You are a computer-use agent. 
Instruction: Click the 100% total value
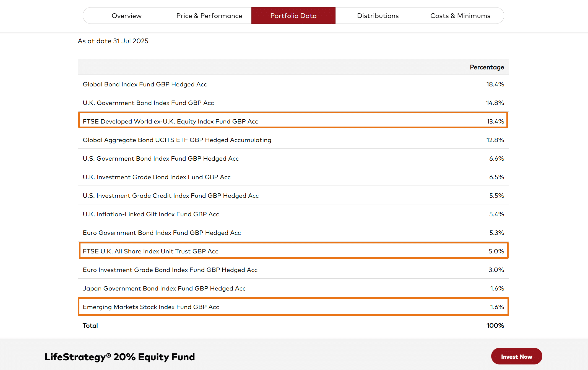495,325
